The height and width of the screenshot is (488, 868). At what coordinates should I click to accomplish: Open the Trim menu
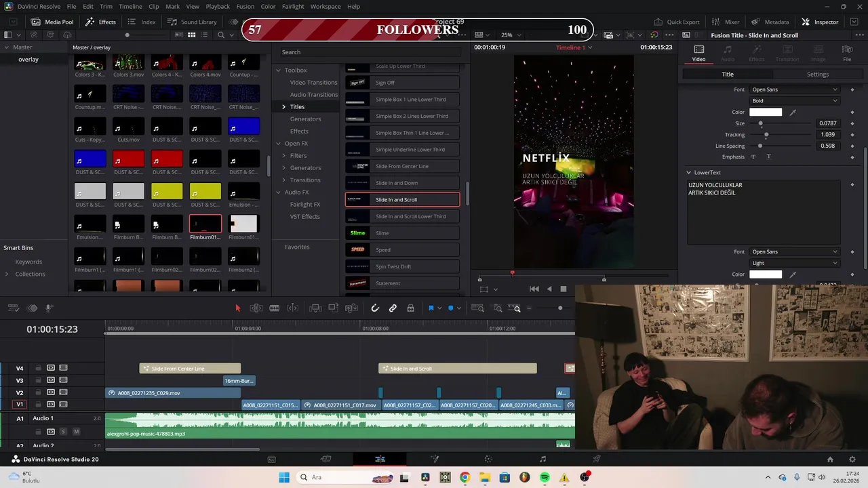click(x=106, y=6)
